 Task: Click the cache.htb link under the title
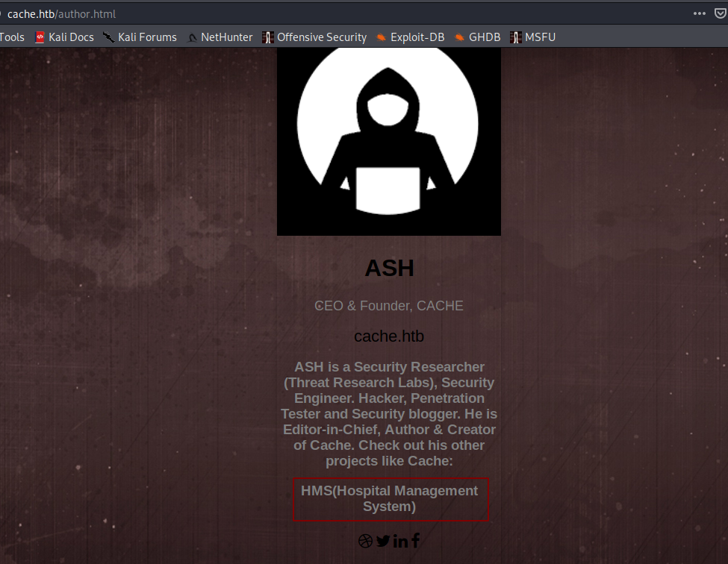tap(389, 336)
